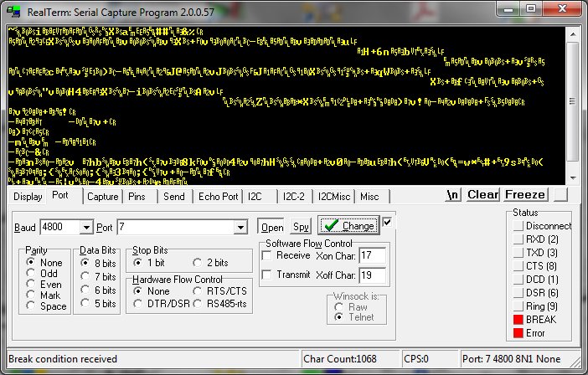
Task: Click the CTS (8) status indicator
Action: pyautogui.click(x=518, y=266)
